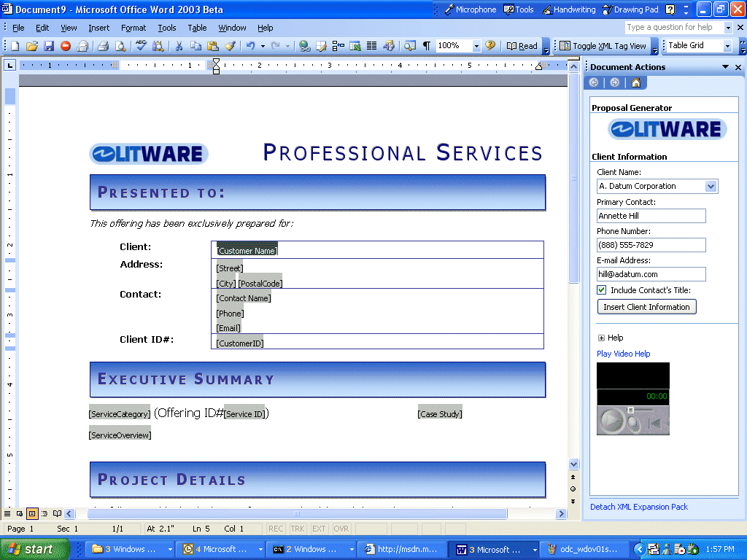This screenshot has width=747, height=560.
Task: Open the Insert menu
Action: pyautogui.click(x=98, y=28)
